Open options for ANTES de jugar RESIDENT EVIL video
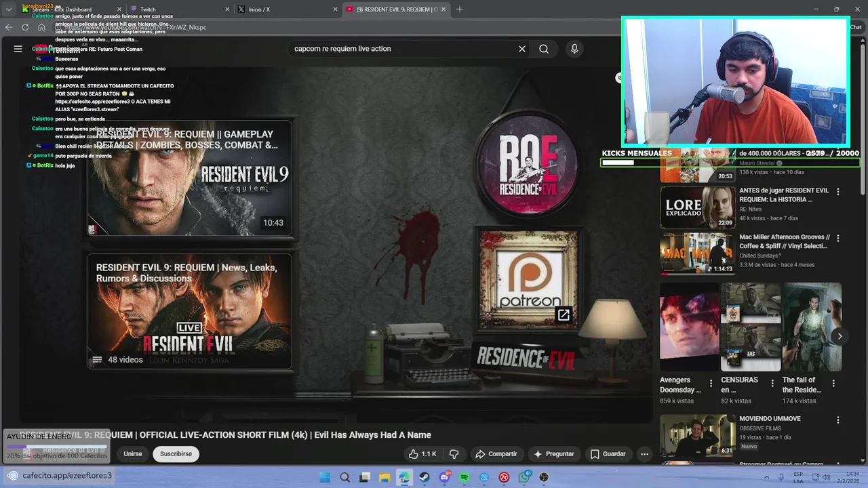This screenshot has height=488, width=868. (x=838, y=192)
